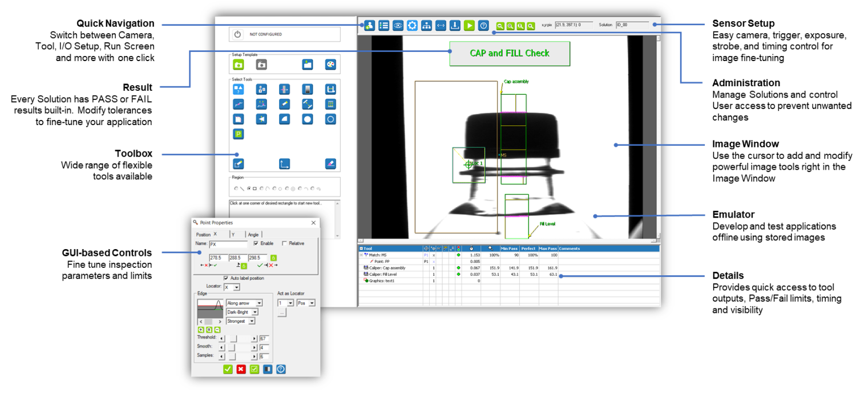This screenshot has width=868, height=393.
Task: Open the color palette icon under Setup Template
Action: tap(330, 65)
